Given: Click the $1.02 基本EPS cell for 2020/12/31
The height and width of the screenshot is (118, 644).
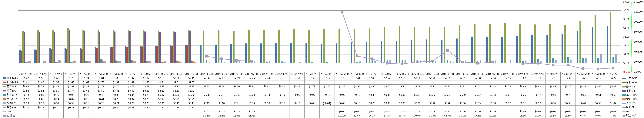Looking at the screenshot, I should [613, 103].
